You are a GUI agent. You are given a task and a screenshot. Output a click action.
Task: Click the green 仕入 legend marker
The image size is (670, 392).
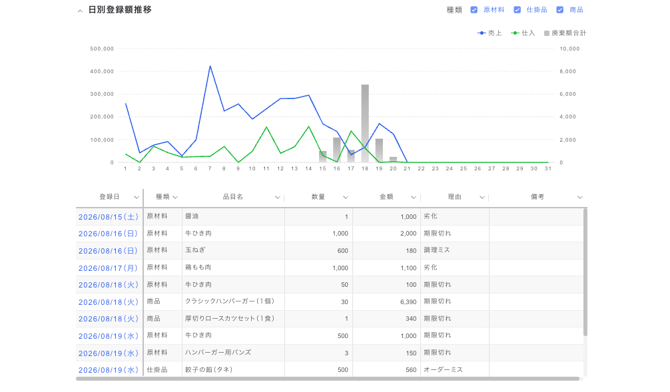pos(515,33)
